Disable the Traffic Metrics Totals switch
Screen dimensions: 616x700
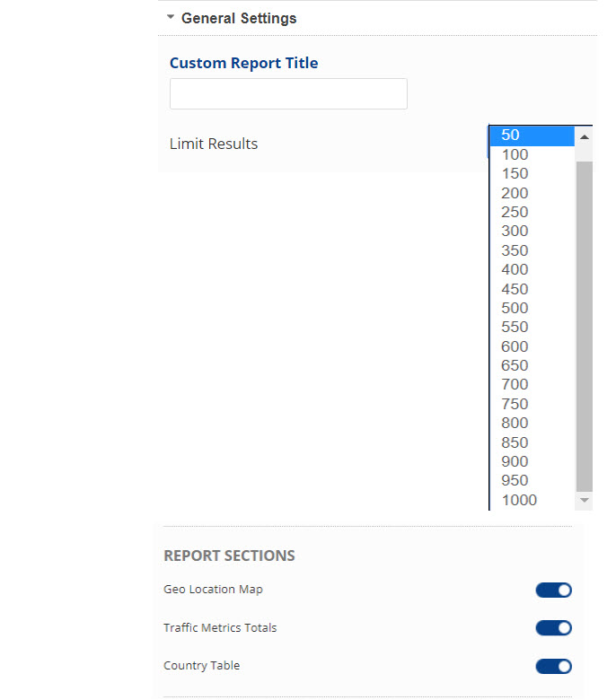click(553, 628)
